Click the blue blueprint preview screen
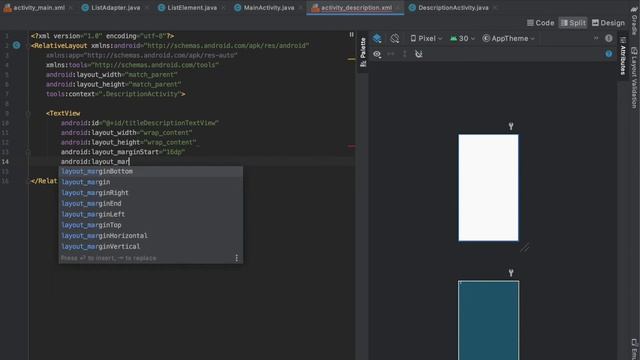Image resolution: width=640 pixels, height=360 pixels. 488,320
